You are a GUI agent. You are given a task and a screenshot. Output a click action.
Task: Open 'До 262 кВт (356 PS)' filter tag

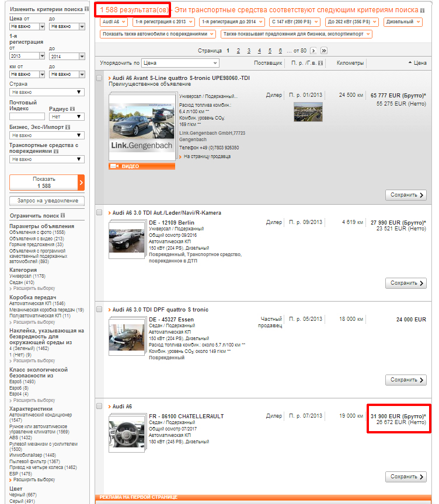click(352, 22)
